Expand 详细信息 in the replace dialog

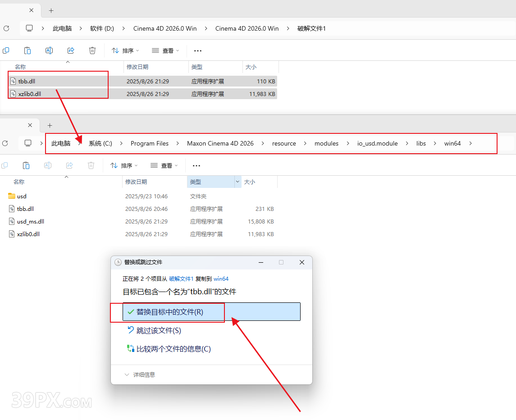tap(140, 374)
